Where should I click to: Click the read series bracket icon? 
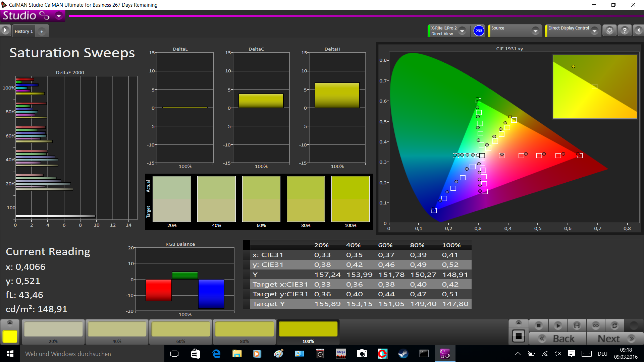577,325
